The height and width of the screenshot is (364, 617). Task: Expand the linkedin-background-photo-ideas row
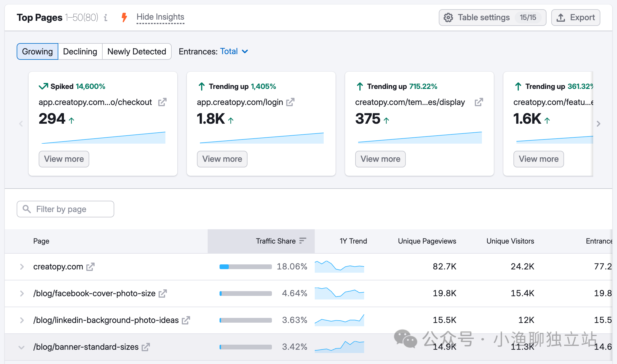pyautogui.click(x=22, y=320)
